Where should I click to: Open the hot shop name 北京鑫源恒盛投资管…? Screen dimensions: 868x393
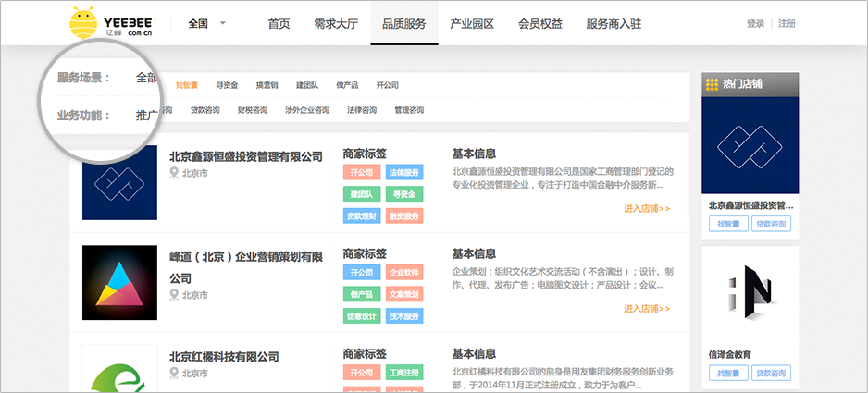750,205
